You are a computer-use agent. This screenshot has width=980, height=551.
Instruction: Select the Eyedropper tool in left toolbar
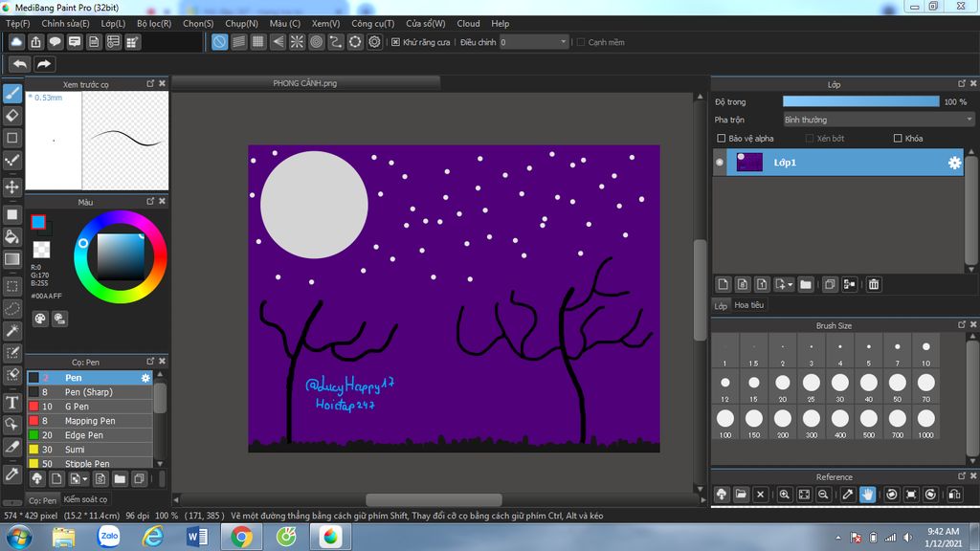[11, 474]
